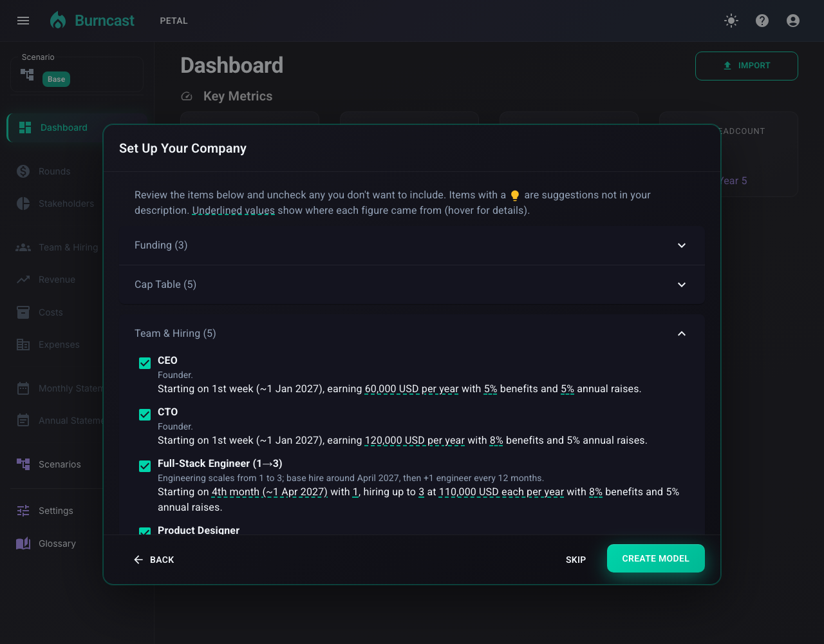
Task: Click the Scenario tree icon in sidebar
Action: point(27,74)
